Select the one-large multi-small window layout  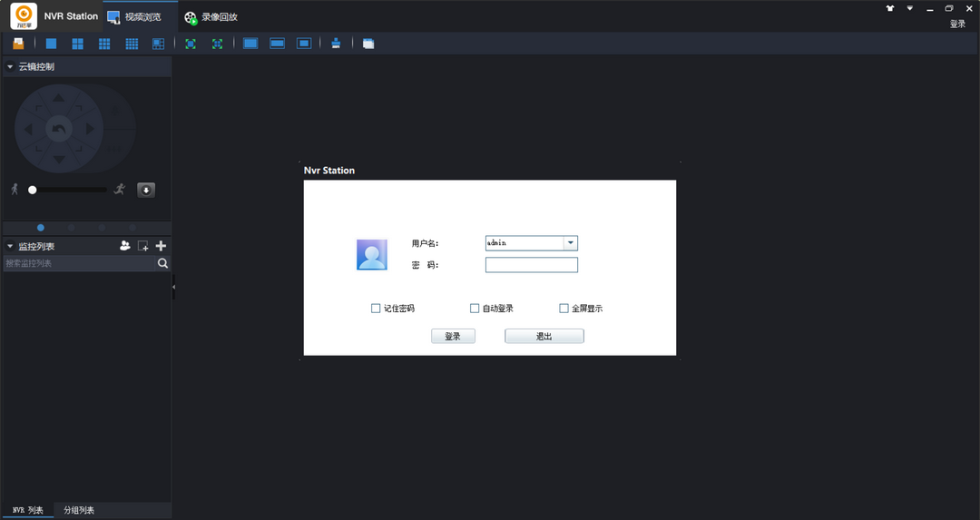click(158, 44)
